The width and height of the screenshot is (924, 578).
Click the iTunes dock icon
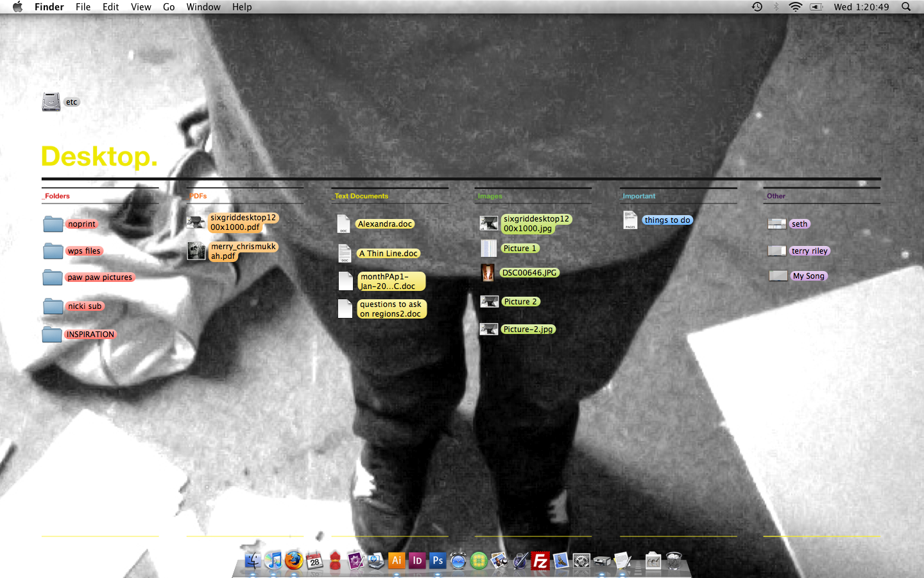click(273, 561)
